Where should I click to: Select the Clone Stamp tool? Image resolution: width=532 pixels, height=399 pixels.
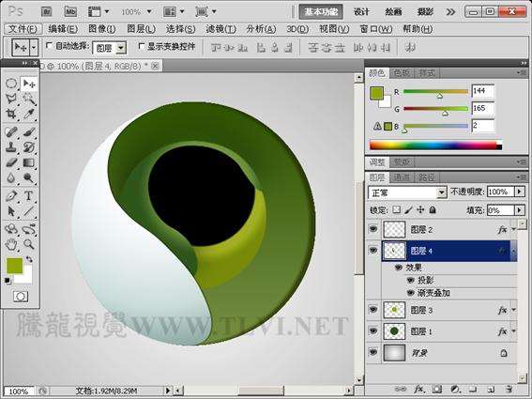coord(11,147)
